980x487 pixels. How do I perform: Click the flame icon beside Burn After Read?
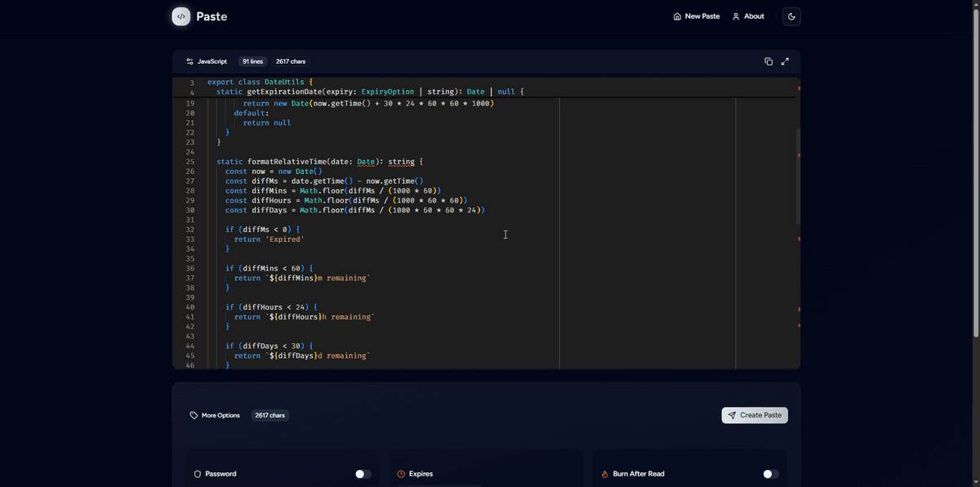605,474
